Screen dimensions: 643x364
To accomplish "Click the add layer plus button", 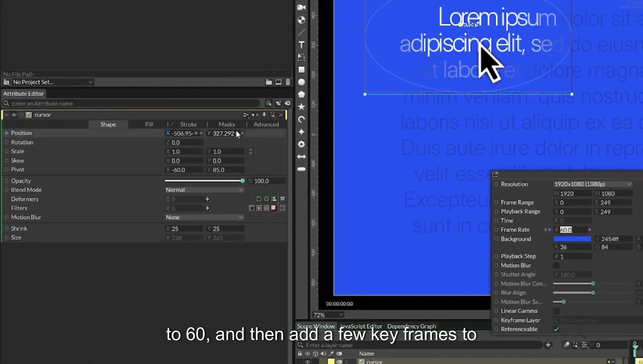I will pyautogui.click(x=548, y=345).
